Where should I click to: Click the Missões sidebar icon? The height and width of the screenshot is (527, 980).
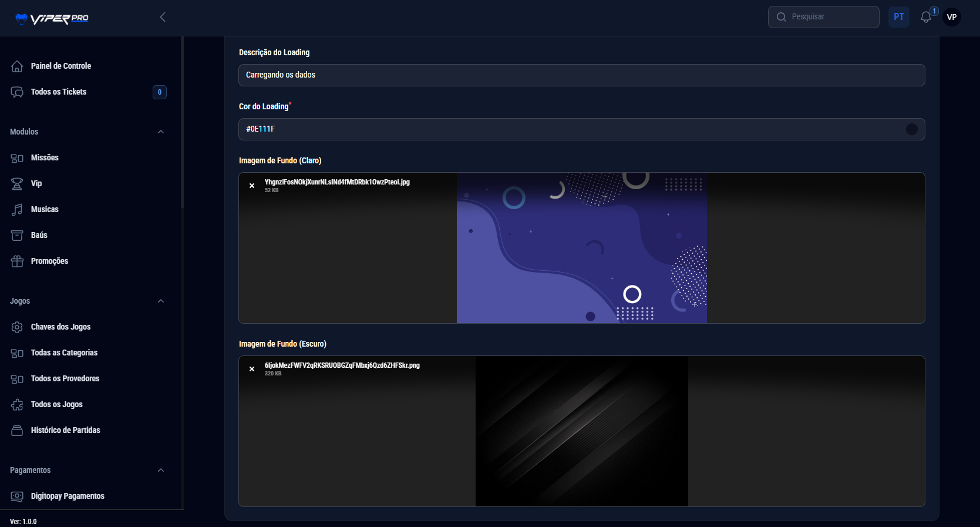click(17, 158)
